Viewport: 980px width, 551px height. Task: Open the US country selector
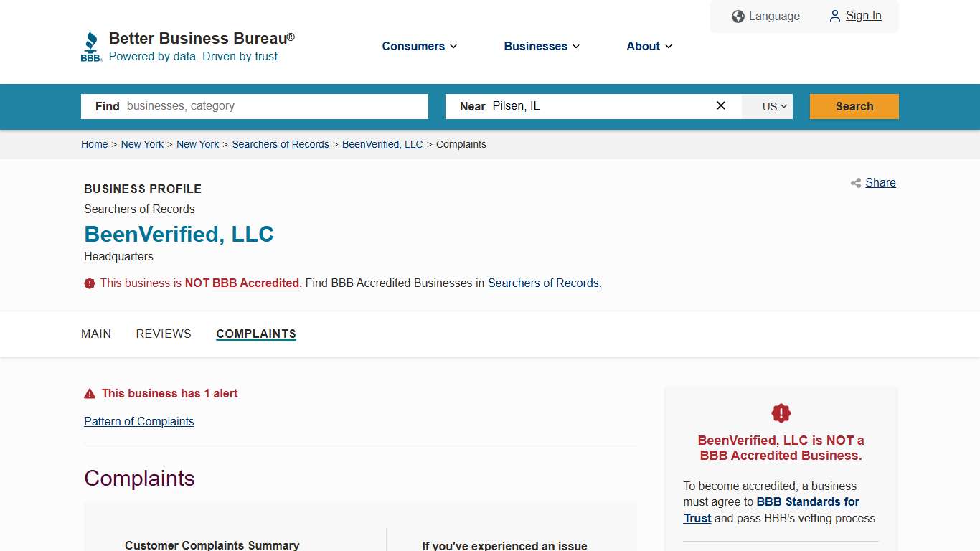[767, 106]
